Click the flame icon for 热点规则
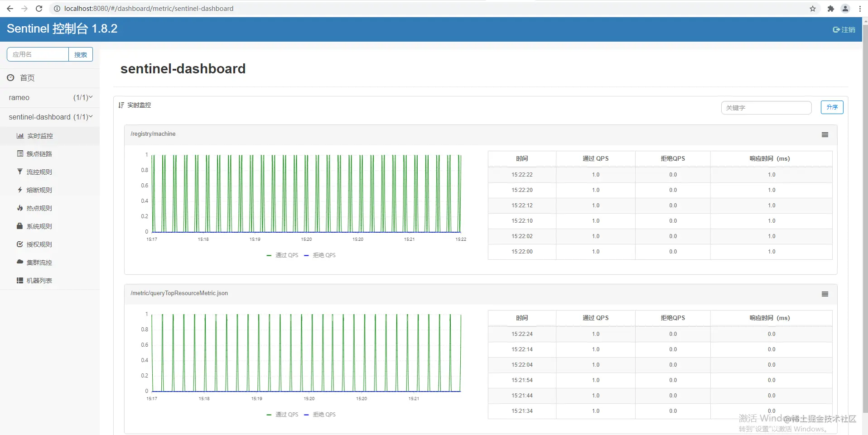Image resolution: width=868 pixels, height=435 pixels. click(x=20, y=208)
